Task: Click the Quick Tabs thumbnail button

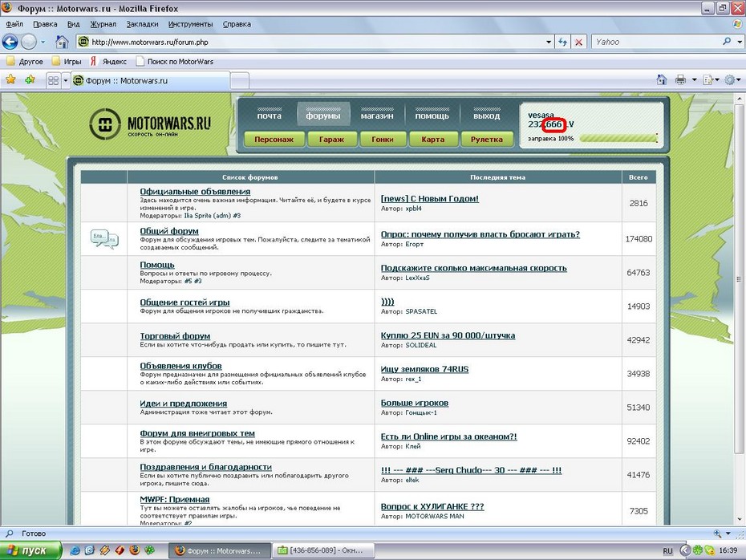Action: (54, 80)
